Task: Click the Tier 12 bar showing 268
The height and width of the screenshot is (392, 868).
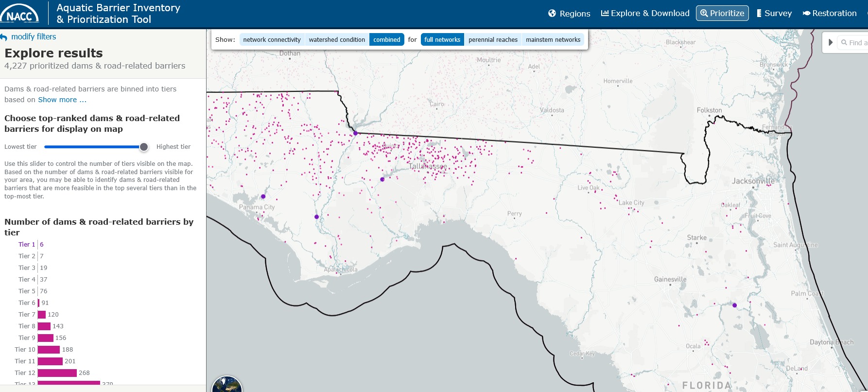Action: [57, 373]
